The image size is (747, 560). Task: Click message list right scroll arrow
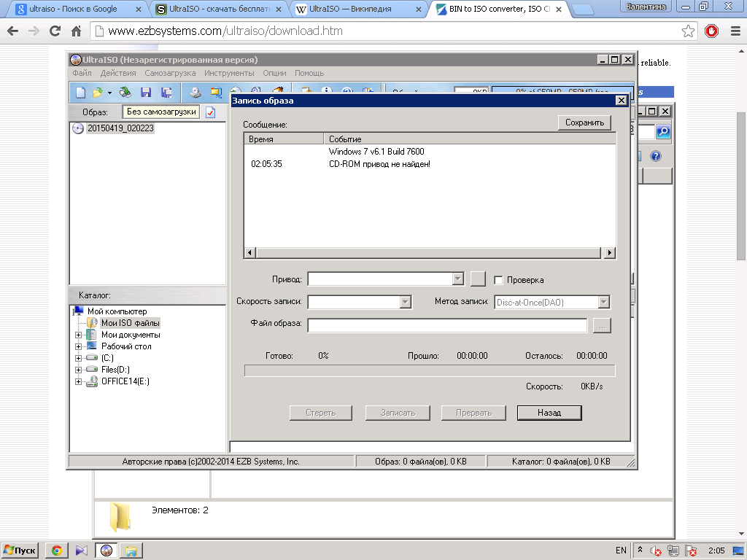[x=609, y=253]
